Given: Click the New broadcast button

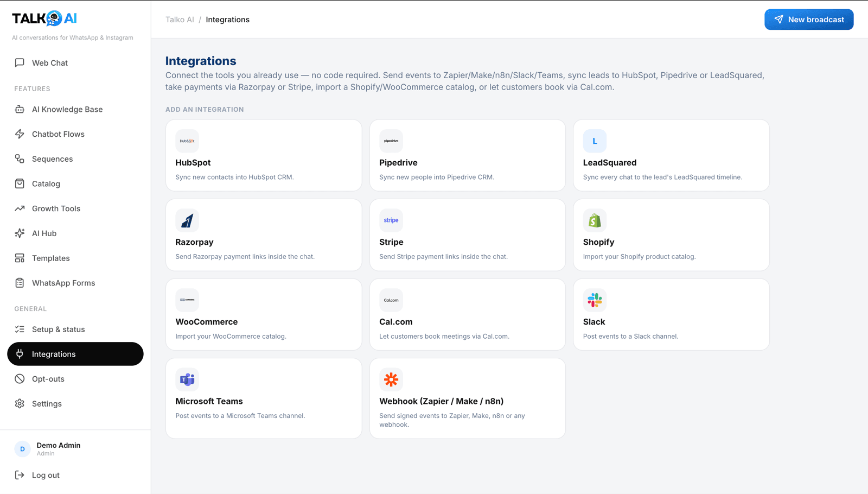Looking at the screenshot, I should click(x=809, y=20).
